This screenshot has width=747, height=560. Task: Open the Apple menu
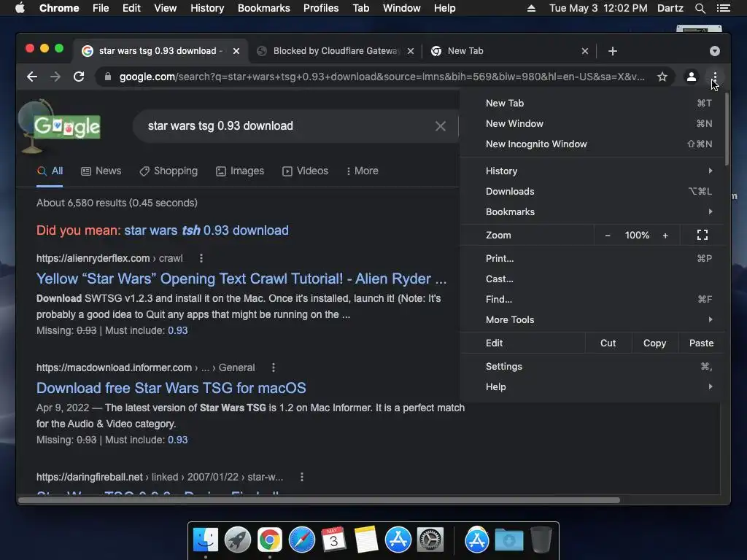tap(20, 8)
